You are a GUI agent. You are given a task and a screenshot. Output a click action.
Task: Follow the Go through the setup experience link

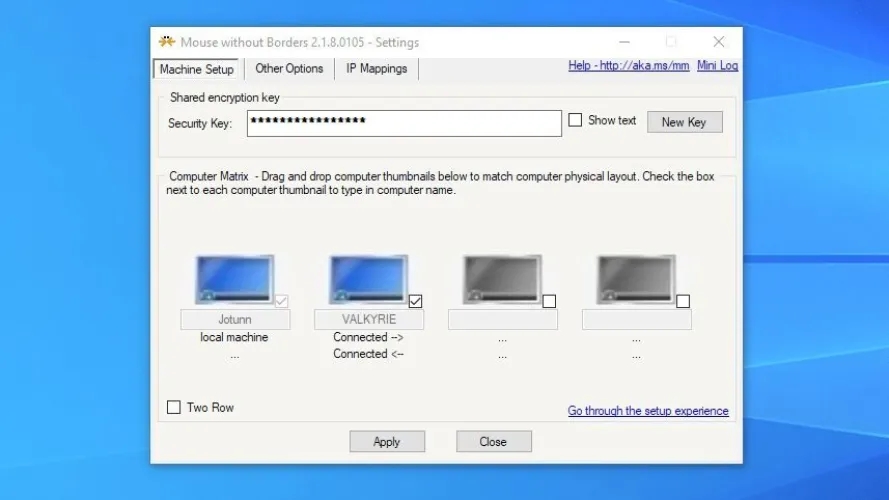[648, 411]
